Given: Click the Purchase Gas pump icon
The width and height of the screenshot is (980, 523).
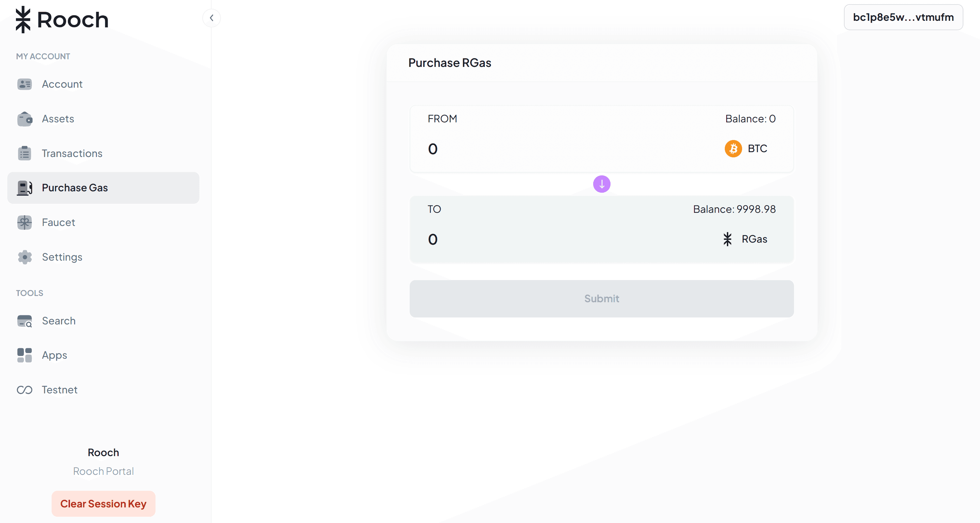Looking at the screenshot, I should coord(25,188).
